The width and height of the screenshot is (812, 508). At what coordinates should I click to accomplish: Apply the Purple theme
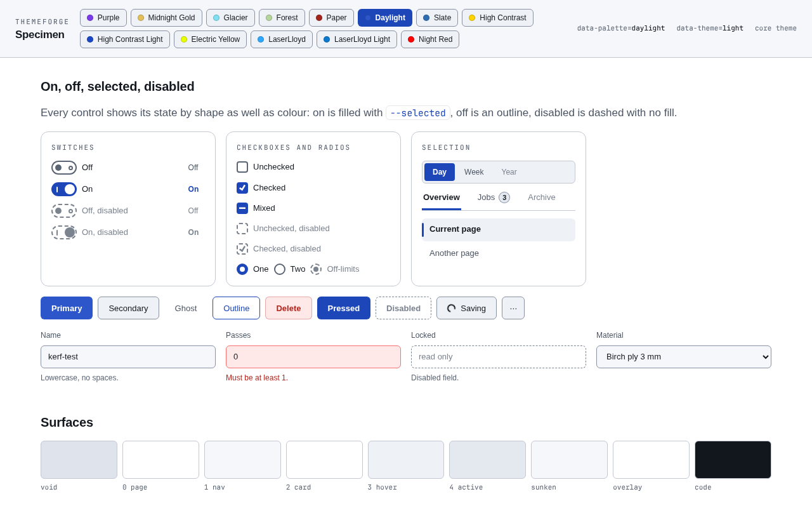tap(103, 18)
